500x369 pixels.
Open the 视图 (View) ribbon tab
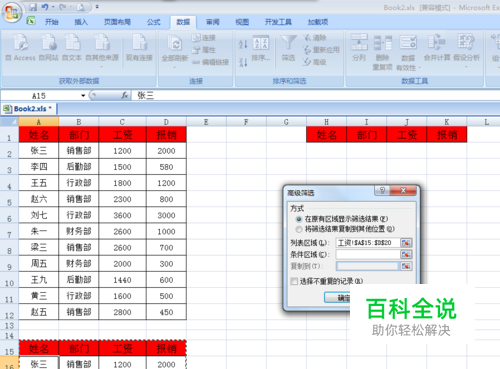pos(242,22)
